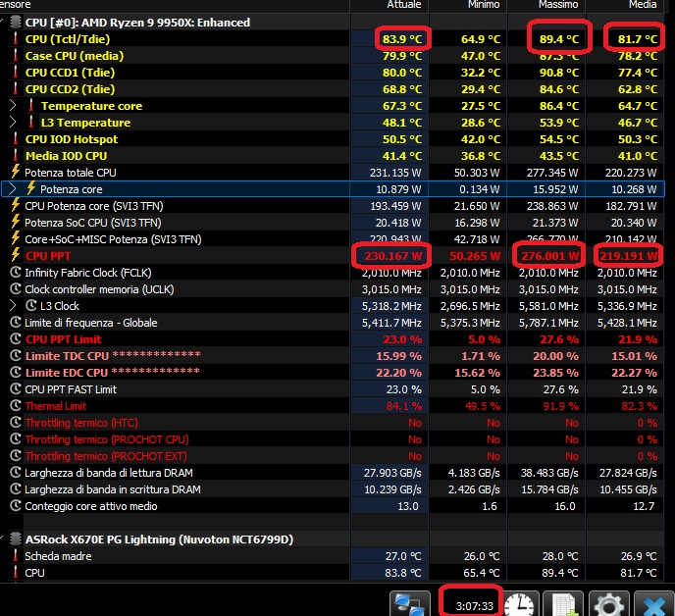Viewport: 675px width, 616px height.
Task: Click the chip icon beside ASRock X670E
Action: [x=16, y=539]
